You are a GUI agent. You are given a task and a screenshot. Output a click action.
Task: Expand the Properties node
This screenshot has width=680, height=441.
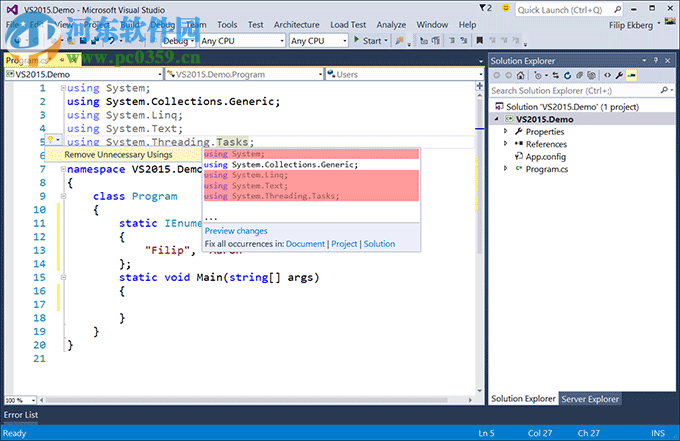tap(505, 131)
